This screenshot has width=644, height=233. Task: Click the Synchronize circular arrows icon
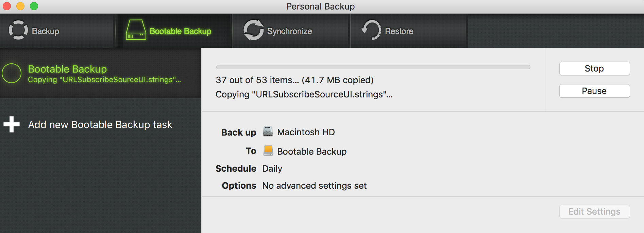coord(254,30)
